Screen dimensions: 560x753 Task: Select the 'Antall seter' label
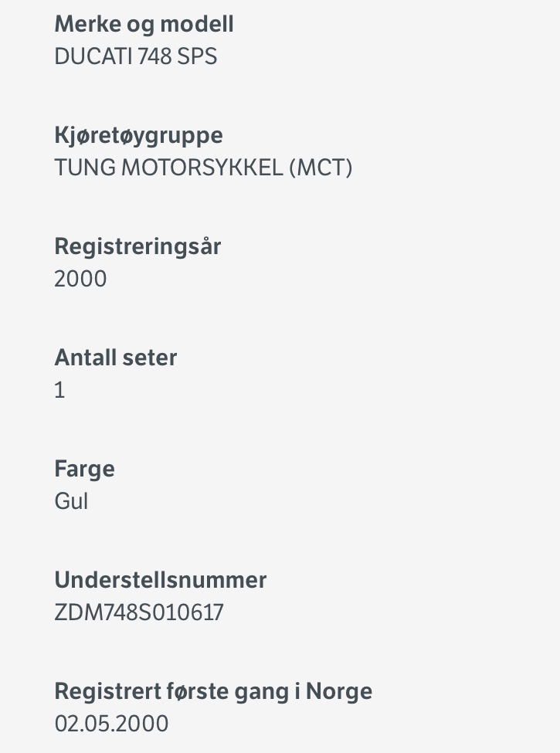[x=116, y=358]
